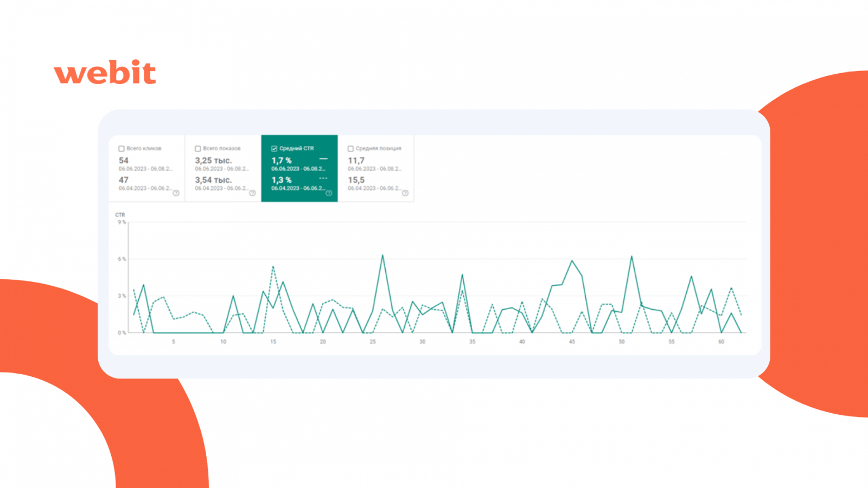Select the previous clicks value 47
868x488 pixels.
tap(124, 180)
